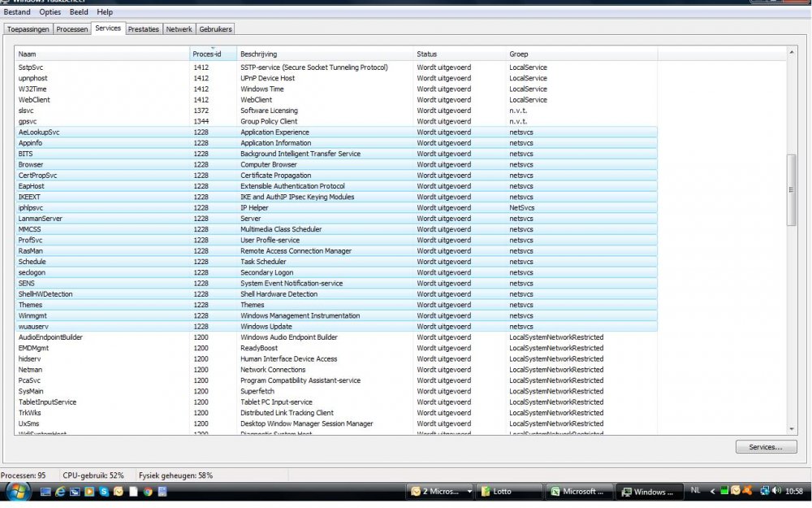Click the vertical scrollbar down arrow

(792, 428)
